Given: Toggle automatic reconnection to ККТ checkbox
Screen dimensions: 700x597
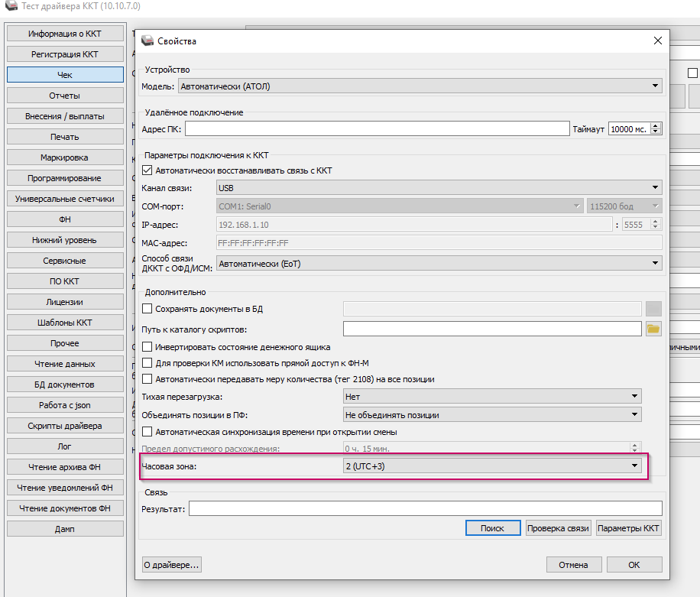Looking at the screenshot, I should tap(148, 170).
